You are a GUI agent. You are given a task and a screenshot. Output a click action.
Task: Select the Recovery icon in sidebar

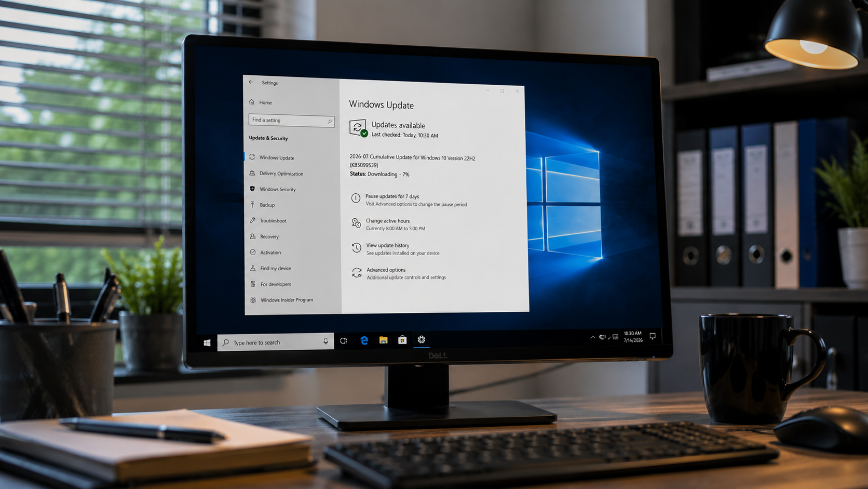253,236
